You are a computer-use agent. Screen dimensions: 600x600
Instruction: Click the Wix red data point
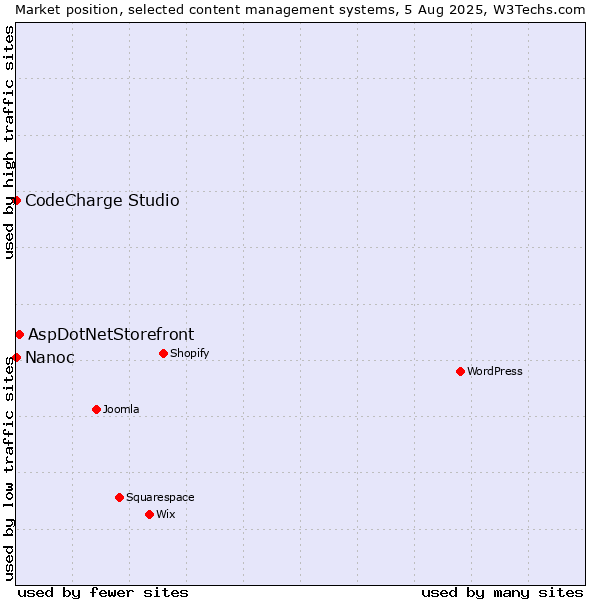click(x=150, y=515)
